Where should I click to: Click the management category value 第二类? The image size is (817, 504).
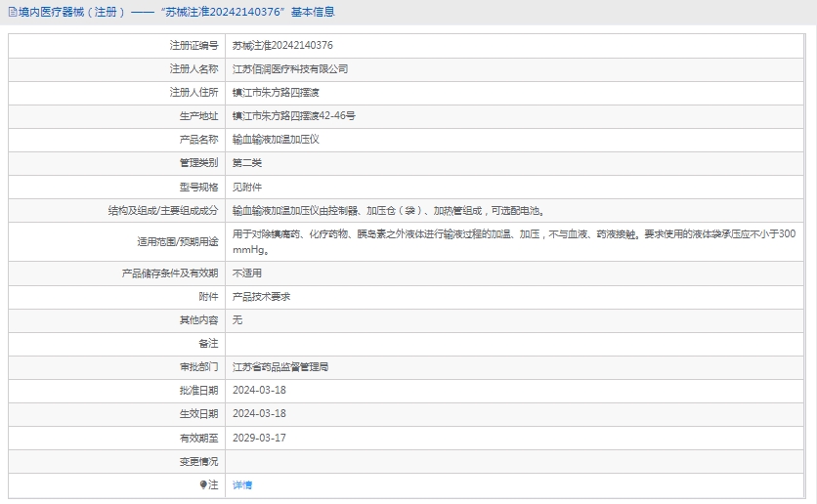(x=247, y=163)
